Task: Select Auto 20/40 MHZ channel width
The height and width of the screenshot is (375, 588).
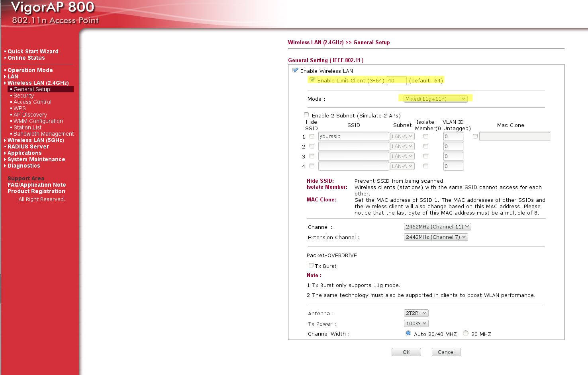Action: coord(408,334)
